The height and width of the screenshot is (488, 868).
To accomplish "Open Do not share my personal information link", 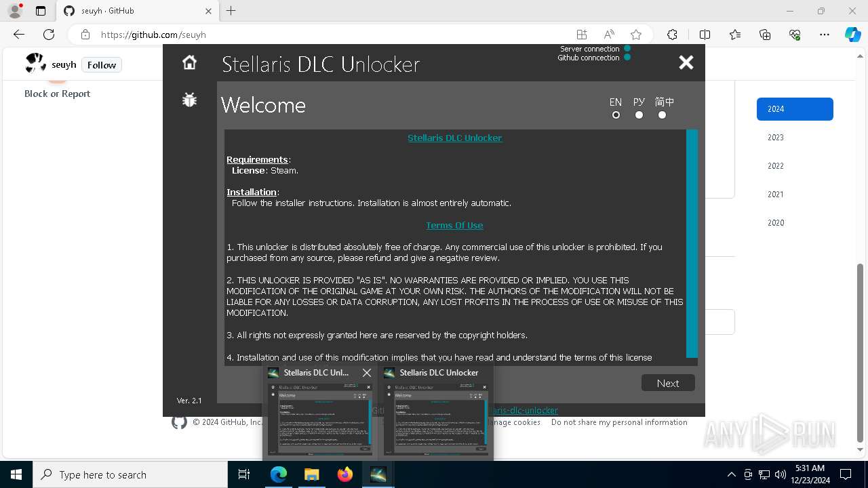I will 619,422.
